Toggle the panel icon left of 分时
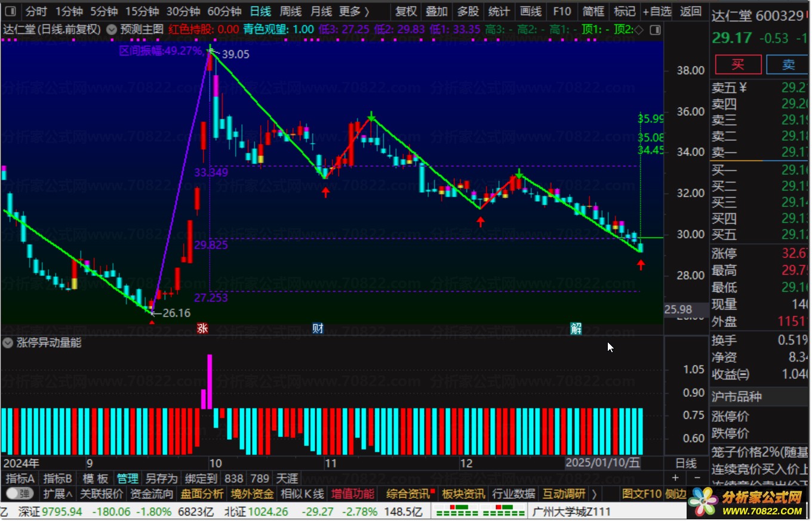 click(x=11, y=11)
